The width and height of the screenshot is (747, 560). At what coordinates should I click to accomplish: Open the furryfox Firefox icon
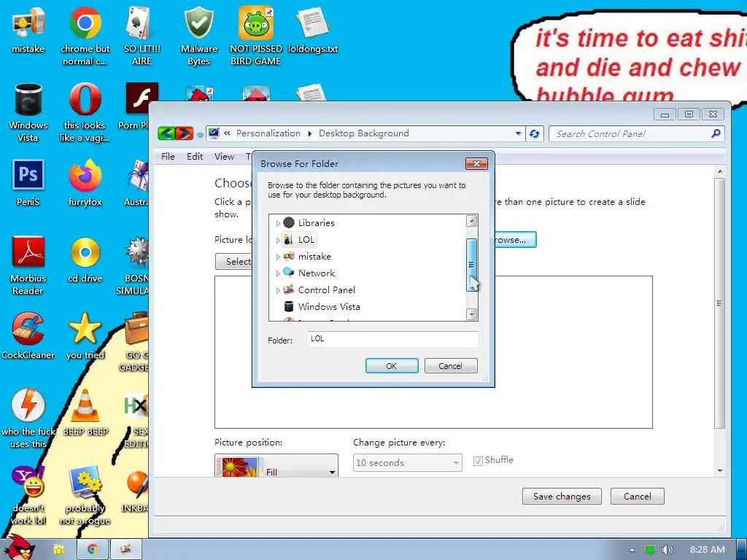point(85,183)
